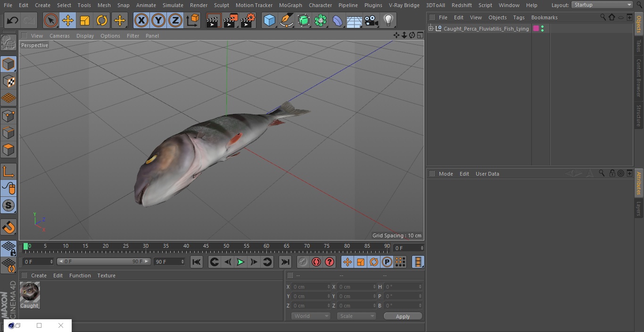Click the preview range slider bar
Viewport: 644px width, 332px height.
point(104,261)
